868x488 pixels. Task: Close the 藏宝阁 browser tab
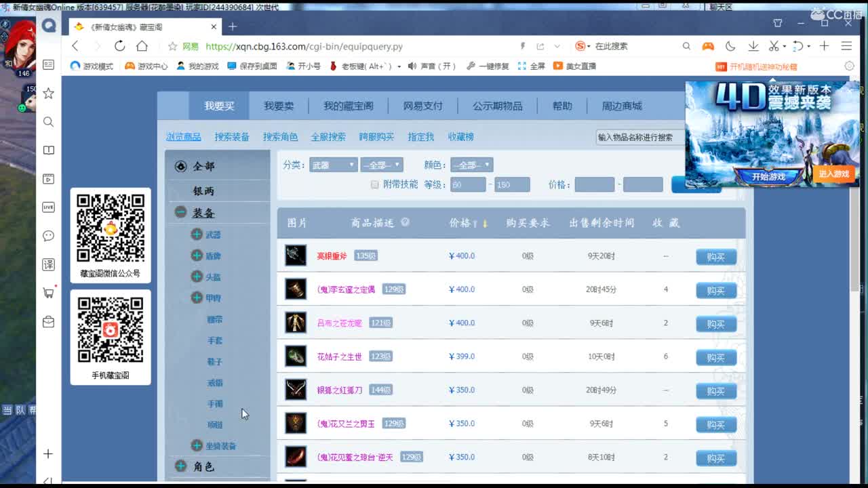[214, 27]
